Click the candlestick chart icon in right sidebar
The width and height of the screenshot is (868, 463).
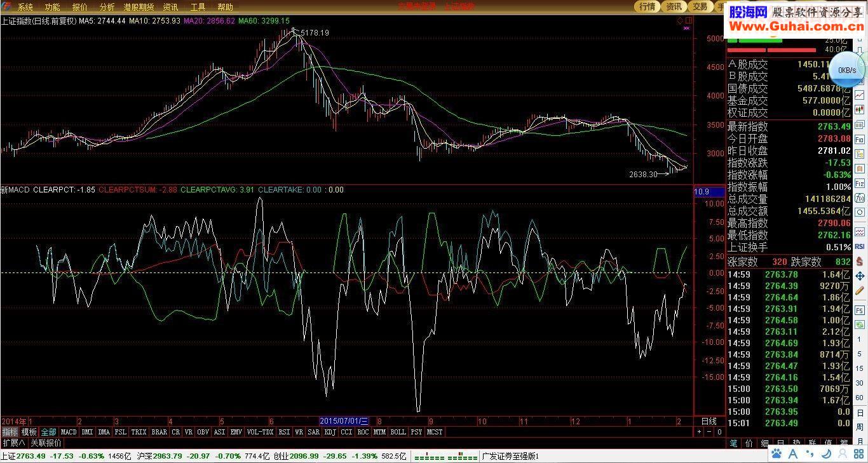pos(860,110)
